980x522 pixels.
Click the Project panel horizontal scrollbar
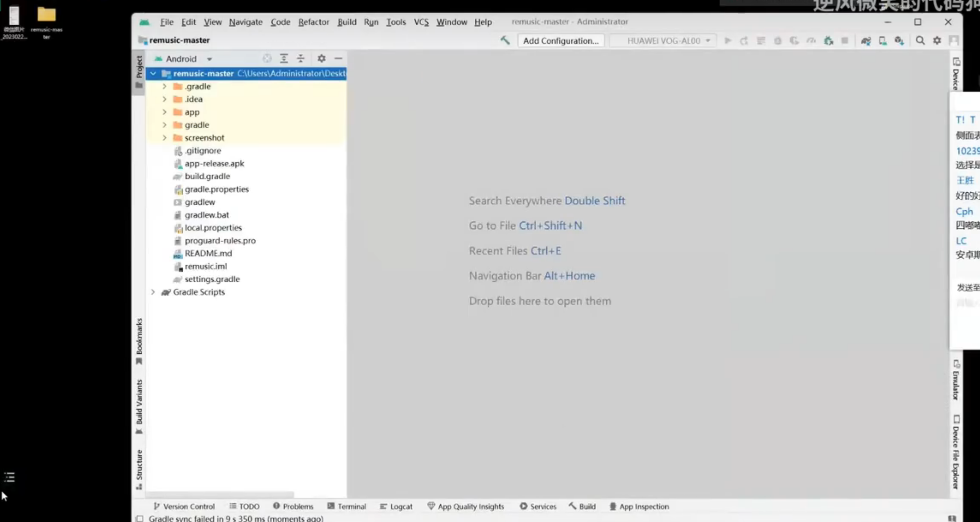click(220, 494)
